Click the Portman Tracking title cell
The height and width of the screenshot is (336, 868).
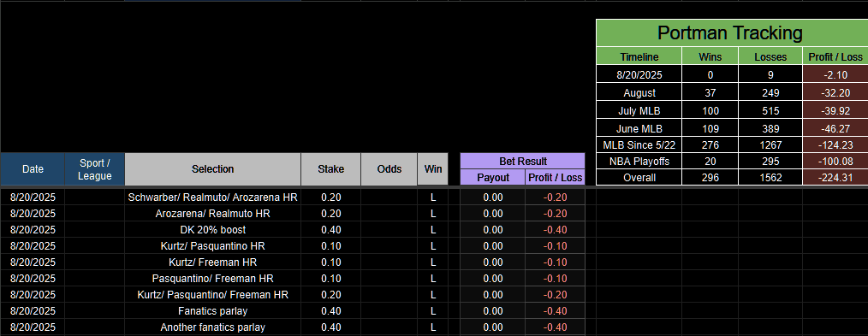pyautogui.click(x=732, y=33)
